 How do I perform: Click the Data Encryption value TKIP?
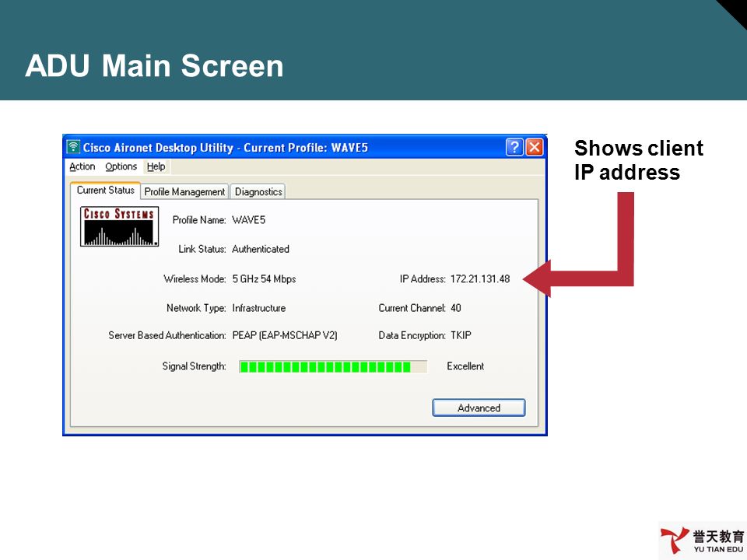(461, 335)
